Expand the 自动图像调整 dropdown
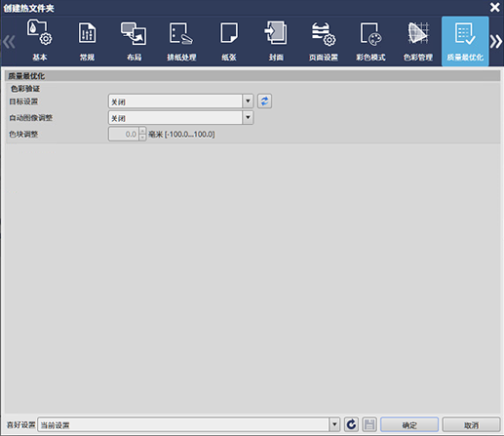This screenshot has width=504, height=436. point(248,118)
